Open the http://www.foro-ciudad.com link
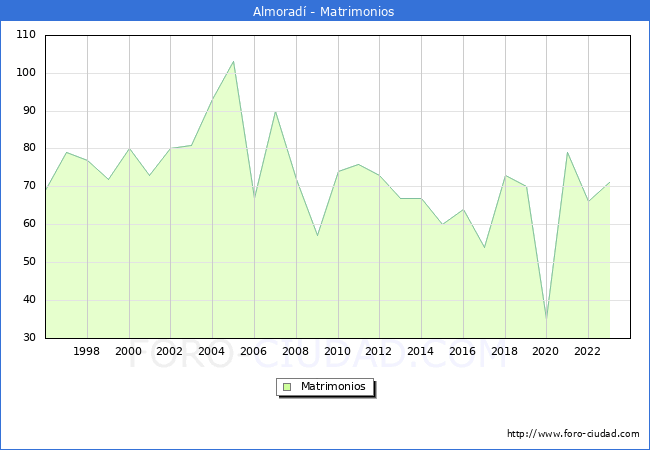Image resolution: width=650 pixels, height=450 pixels. (573, 433)
